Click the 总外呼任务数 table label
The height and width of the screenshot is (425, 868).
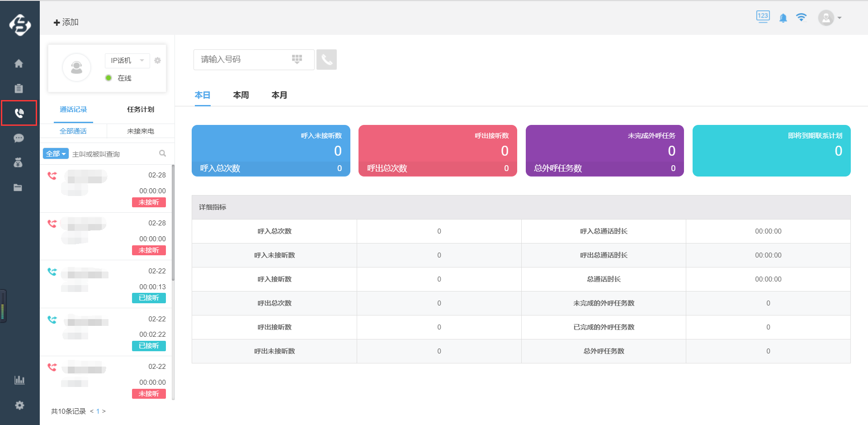pos(604,351)
